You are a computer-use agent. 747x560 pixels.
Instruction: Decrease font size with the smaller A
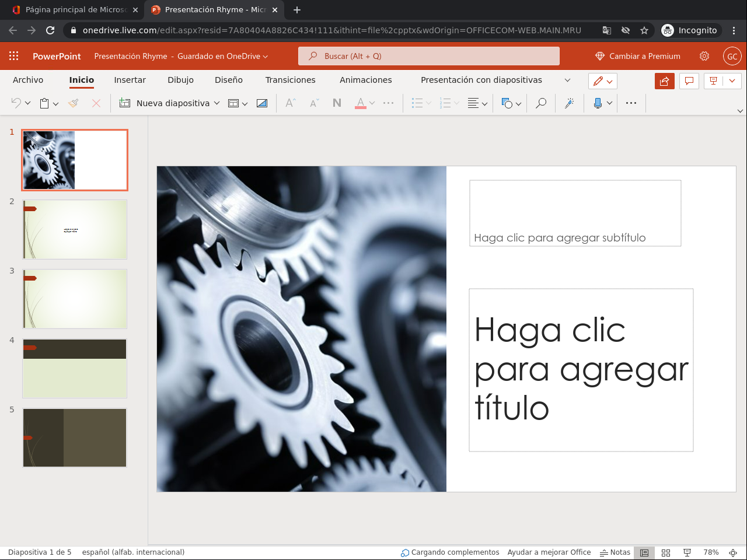314,103
